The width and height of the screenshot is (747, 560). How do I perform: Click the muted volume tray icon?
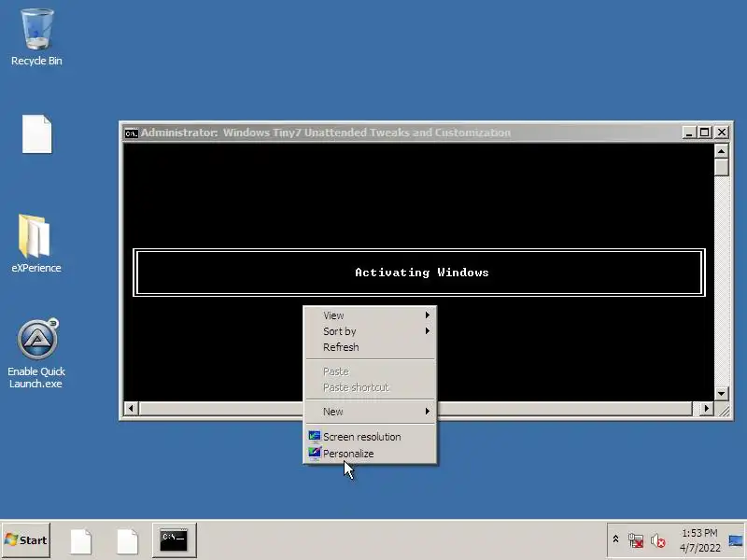pyautogui.click(x=658, y=540)
